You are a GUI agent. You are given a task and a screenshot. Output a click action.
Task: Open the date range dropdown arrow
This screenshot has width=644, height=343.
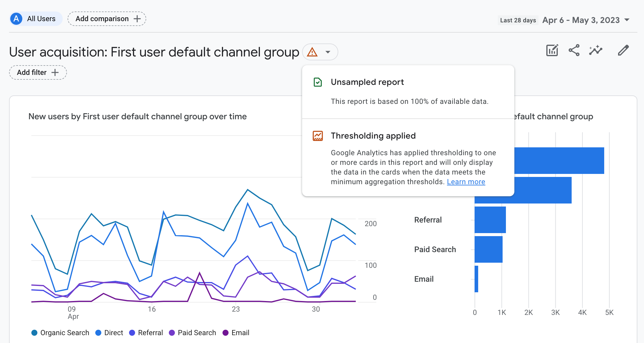point(627,20)
